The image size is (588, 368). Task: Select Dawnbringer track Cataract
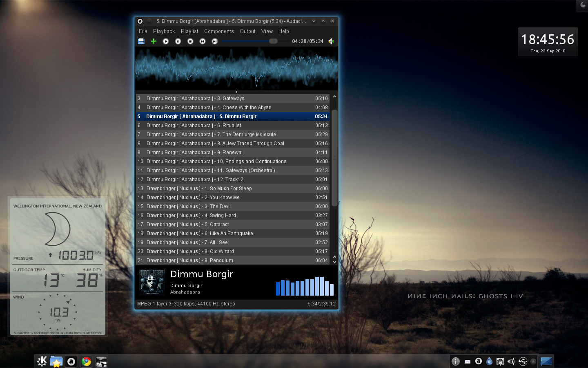[x=233, y=224]
